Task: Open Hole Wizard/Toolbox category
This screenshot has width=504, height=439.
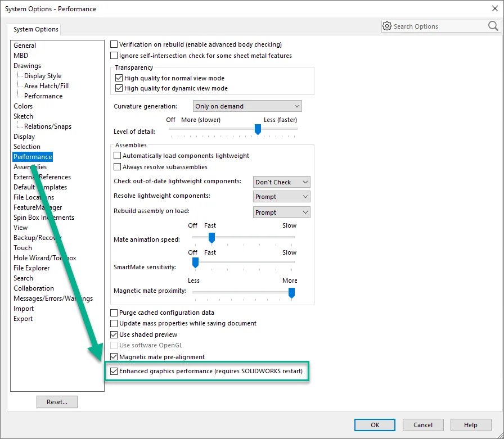Action: point(44,258)
